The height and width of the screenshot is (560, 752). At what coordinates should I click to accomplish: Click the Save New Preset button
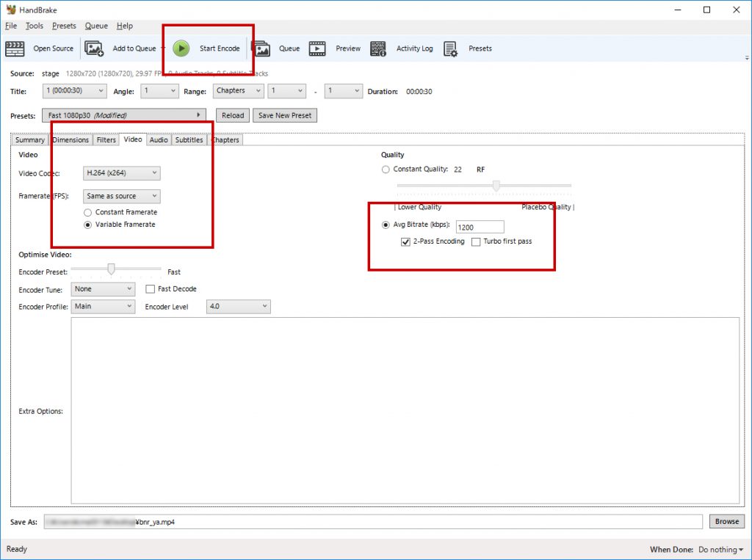(x=285, y=115)
